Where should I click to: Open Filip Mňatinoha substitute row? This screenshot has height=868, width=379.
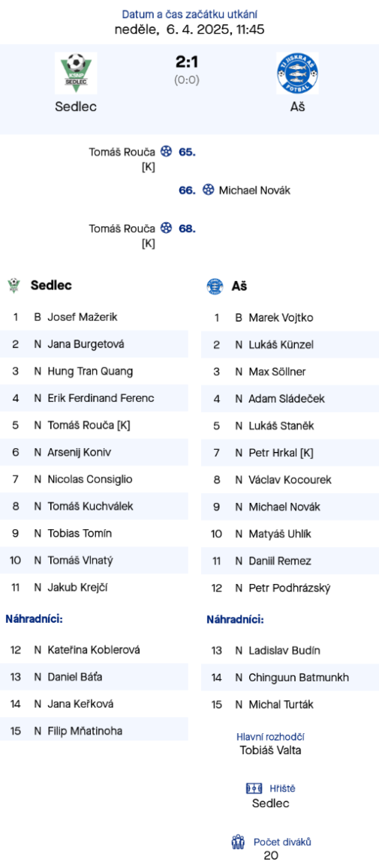[95, 731]
